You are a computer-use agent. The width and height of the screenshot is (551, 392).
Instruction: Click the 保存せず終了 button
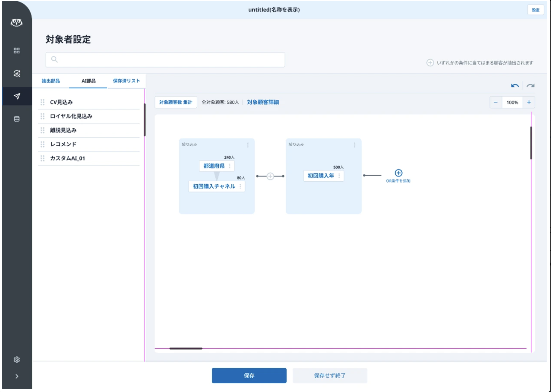330,376
